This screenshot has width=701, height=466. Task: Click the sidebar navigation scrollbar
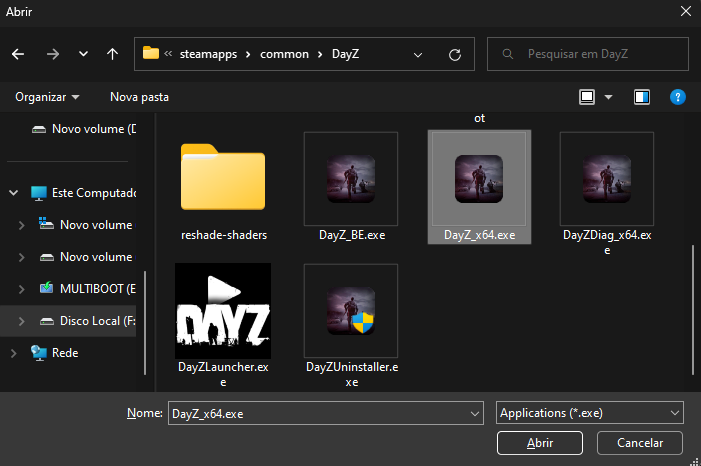pos(145,322)
